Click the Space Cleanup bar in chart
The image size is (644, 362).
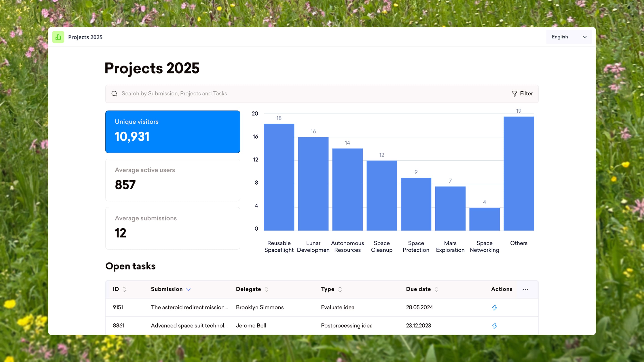(x=382, y=196)
